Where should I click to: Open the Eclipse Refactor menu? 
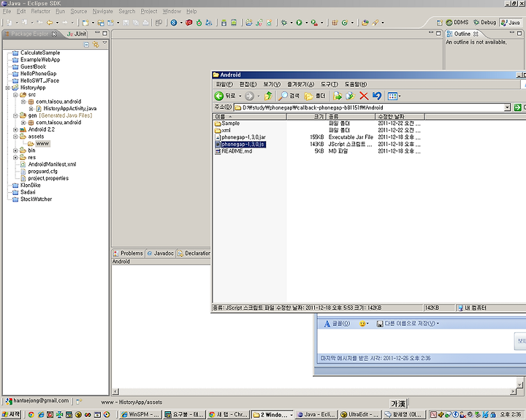(x=41, y=11)
